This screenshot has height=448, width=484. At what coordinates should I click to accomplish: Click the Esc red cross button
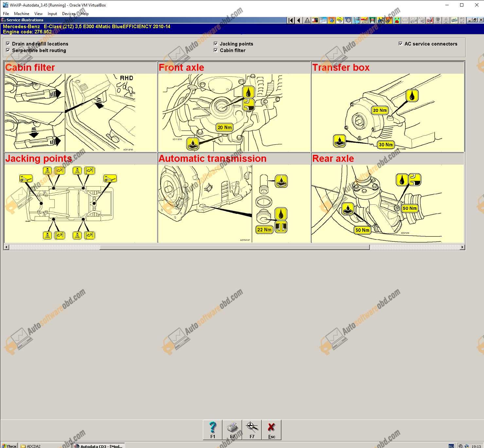[272, 430]
